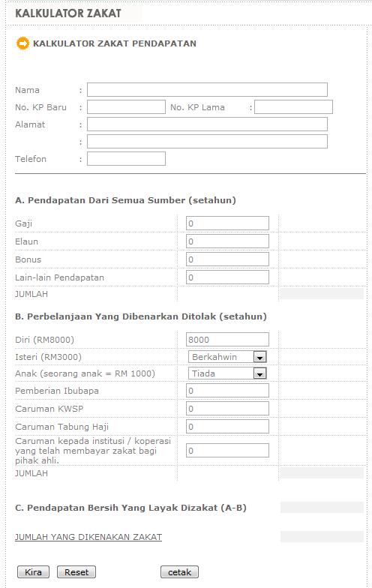Select the Pemberian Ibubapa field
Image resolution: width=372 pixels, height=588 pixels.
tap(228, 390)
